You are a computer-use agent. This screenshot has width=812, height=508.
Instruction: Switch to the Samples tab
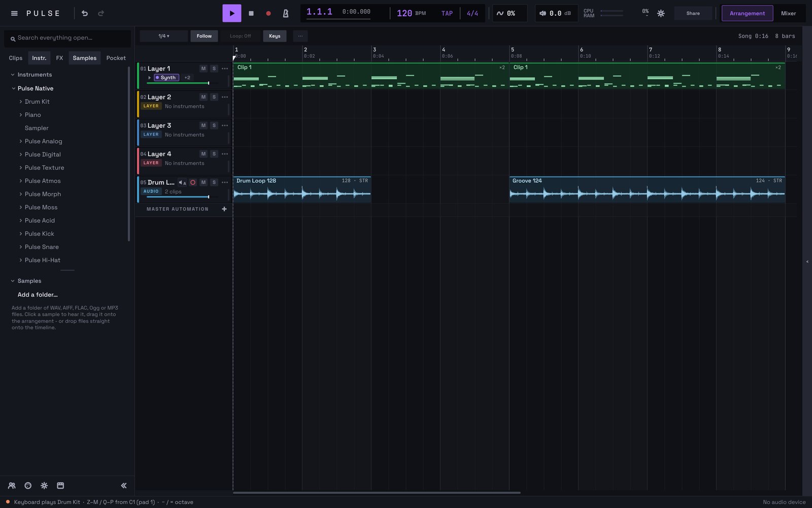(85, 58)
